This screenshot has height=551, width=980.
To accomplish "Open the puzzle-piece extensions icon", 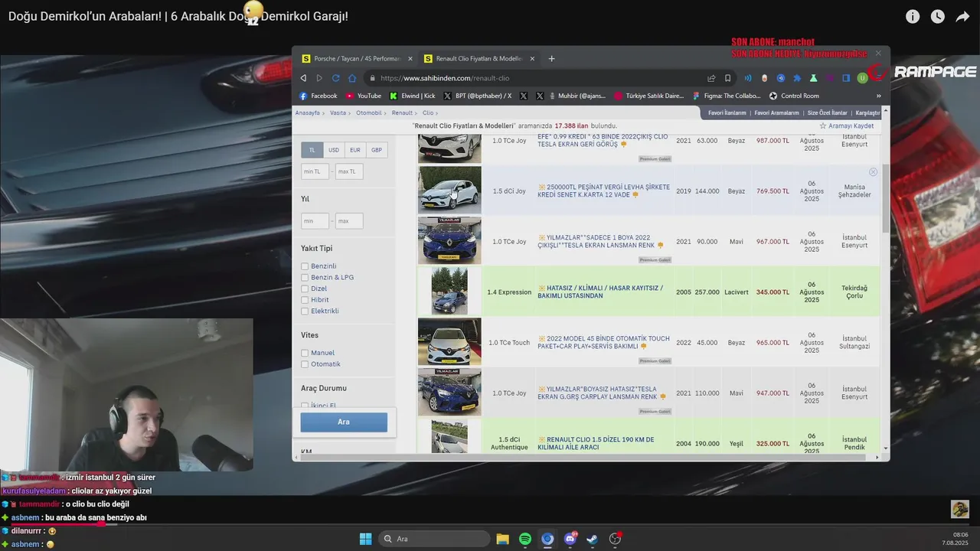I will pyautogui.click(x=797, y=78).
